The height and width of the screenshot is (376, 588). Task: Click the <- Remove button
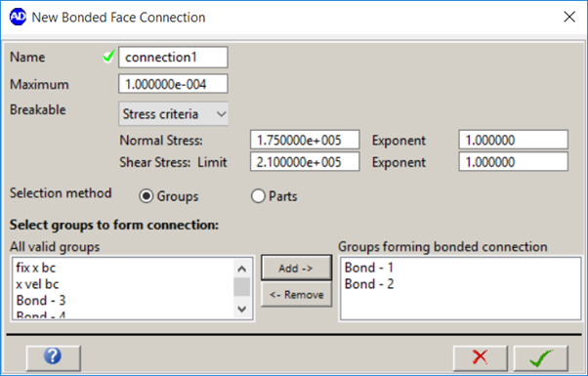296,295
